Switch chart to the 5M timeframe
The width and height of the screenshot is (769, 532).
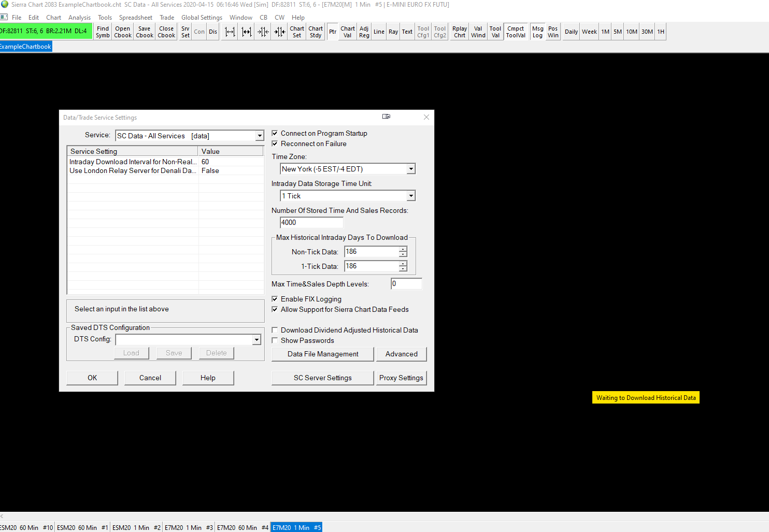pyautogui.click(x=618, y=32)
